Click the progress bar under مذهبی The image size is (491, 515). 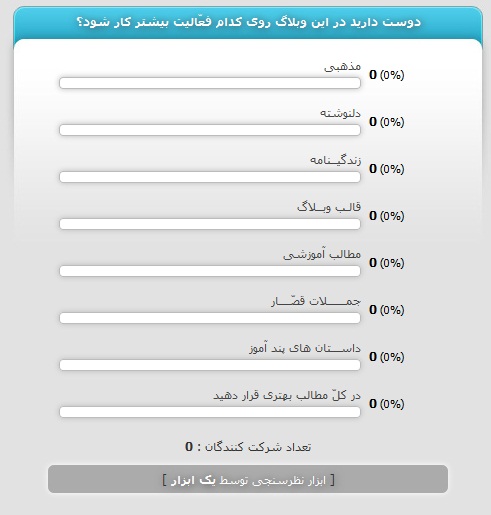pyautogui.click(x=210, y=83)
